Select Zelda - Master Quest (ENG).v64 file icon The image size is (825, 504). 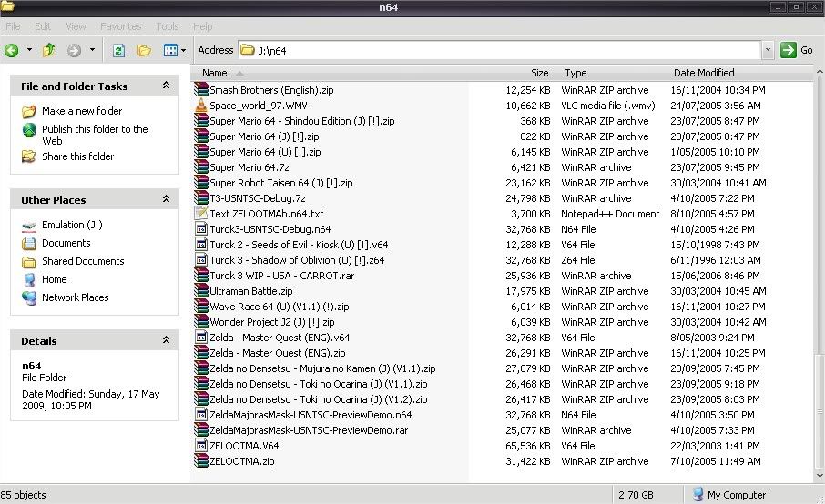point(201,338)
